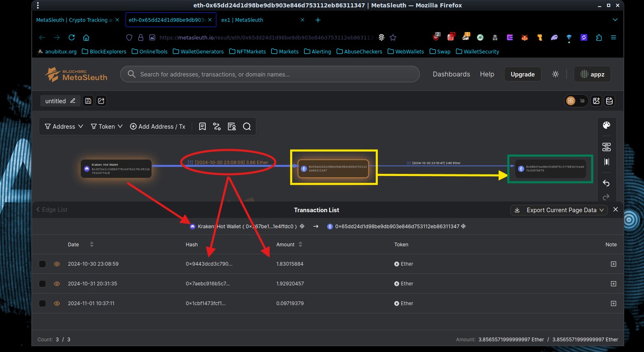Open Help menu item
Viewport: 644px width, 352px height.
click(487, 74)
